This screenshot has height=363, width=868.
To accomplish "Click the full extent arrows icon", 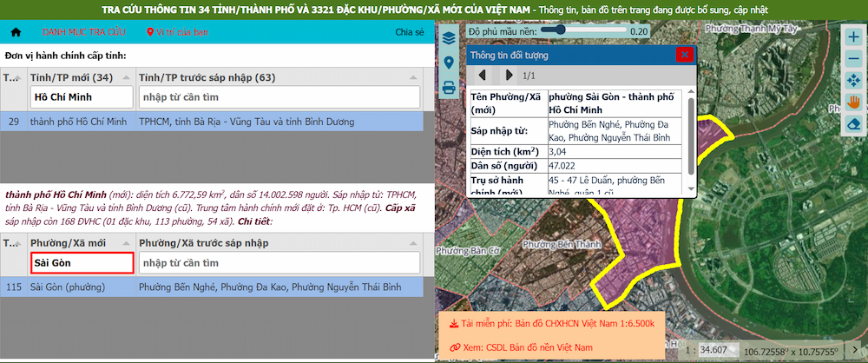I will [x=853, y=81].
